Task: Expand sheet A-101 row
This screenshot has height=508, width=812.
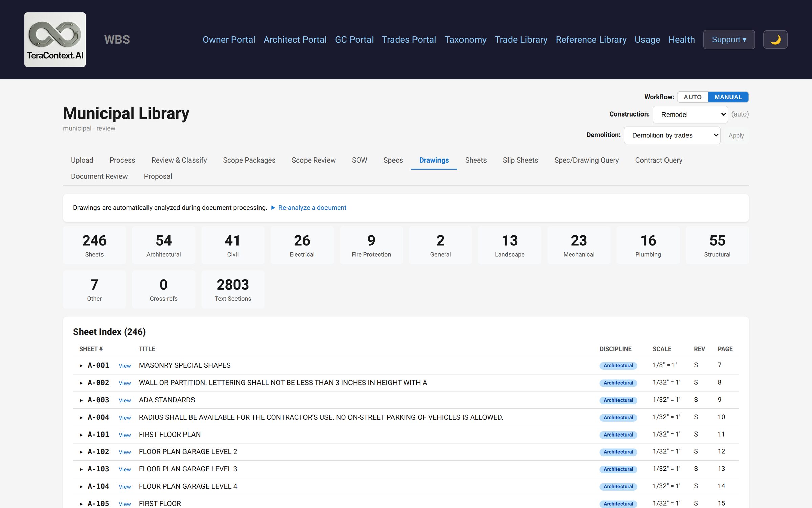Action: pos(81,435)
